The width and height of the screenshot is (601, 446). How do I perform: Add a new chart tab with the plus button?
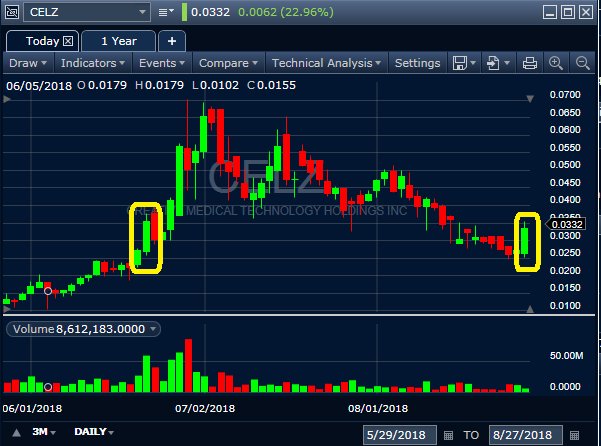point(172,41)
